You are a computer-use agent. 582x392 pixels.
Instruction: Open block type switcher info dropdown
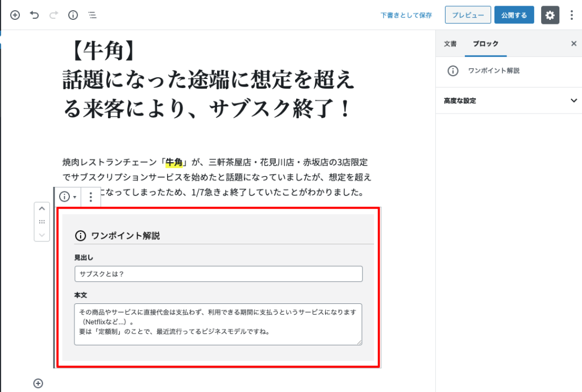[68, 197]
